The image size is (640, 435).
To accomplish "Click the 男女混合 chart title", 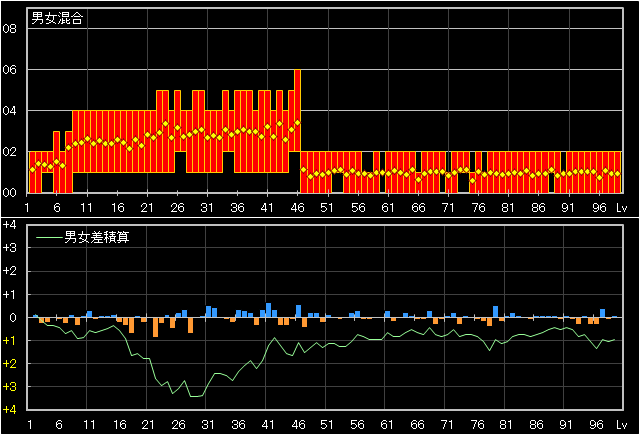I will click(57, 18).
